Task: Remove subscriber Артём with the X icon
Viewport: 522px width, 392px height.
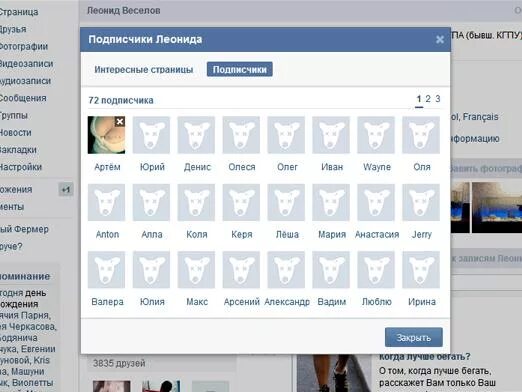Action: point(120,122)
